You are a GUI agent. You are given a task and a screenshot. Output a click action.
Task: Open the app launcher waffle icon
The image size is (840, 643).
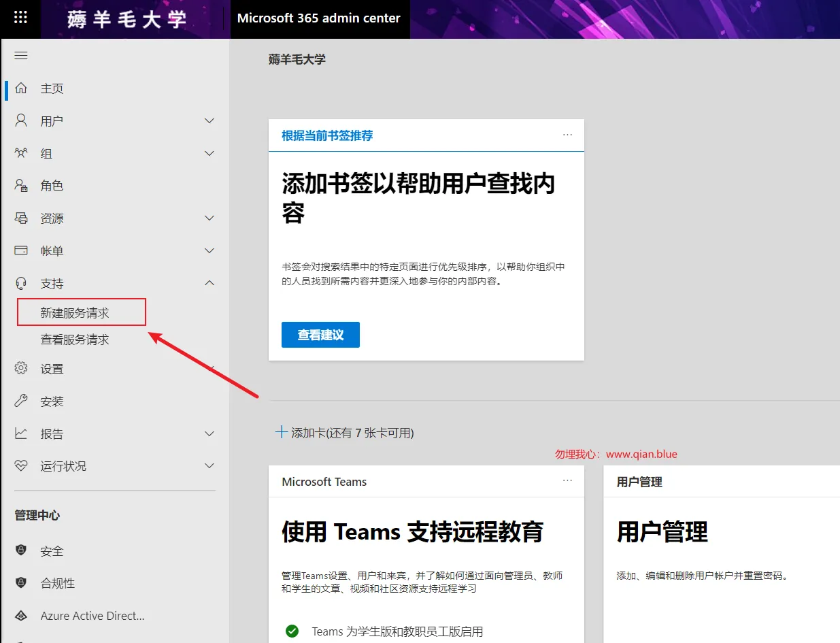pyautogui.click(x=20, y=18)
